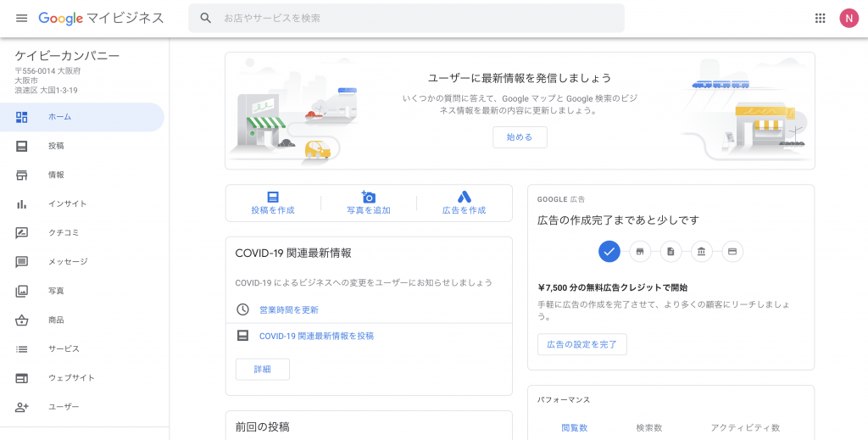The width and height of the screenshot is (868, 440).
Task: Click the ホーム dashboard icon
Action: coord(21,117)
